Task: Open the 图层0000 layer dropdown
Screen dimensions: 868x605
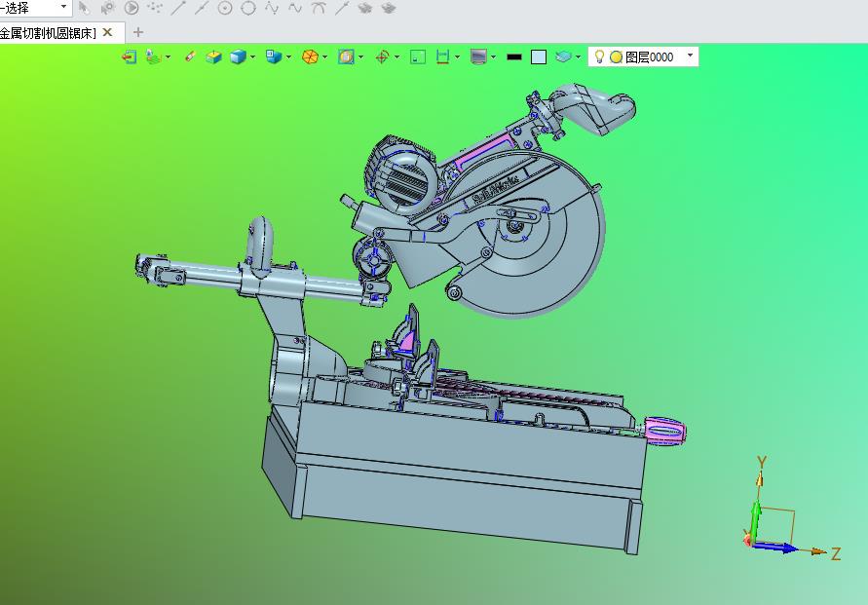Action: 691,56
